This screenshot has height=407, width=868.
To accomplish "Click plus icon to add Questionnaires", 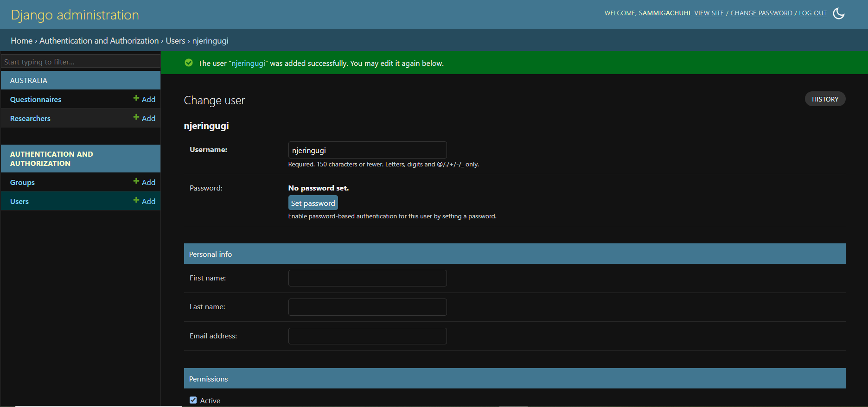I will click(x=136, y=98).
